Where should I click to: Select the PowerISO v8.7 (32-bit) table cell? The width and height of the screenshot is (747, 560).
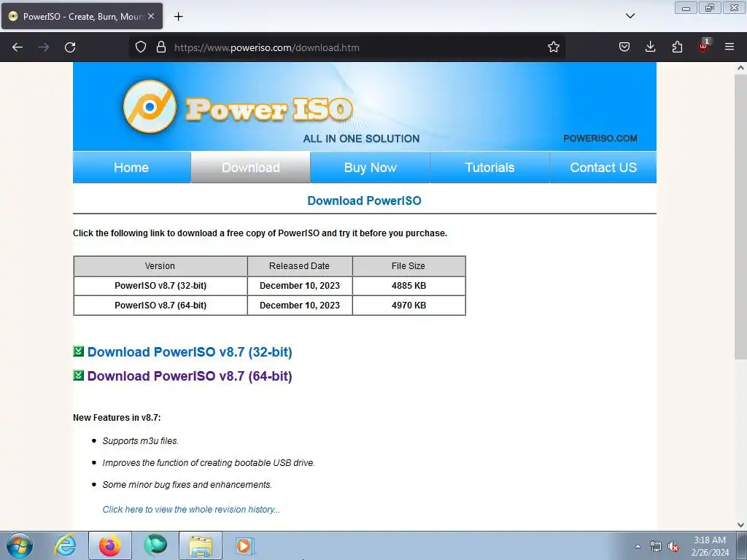pyautogui.click(x=160, y=286)
